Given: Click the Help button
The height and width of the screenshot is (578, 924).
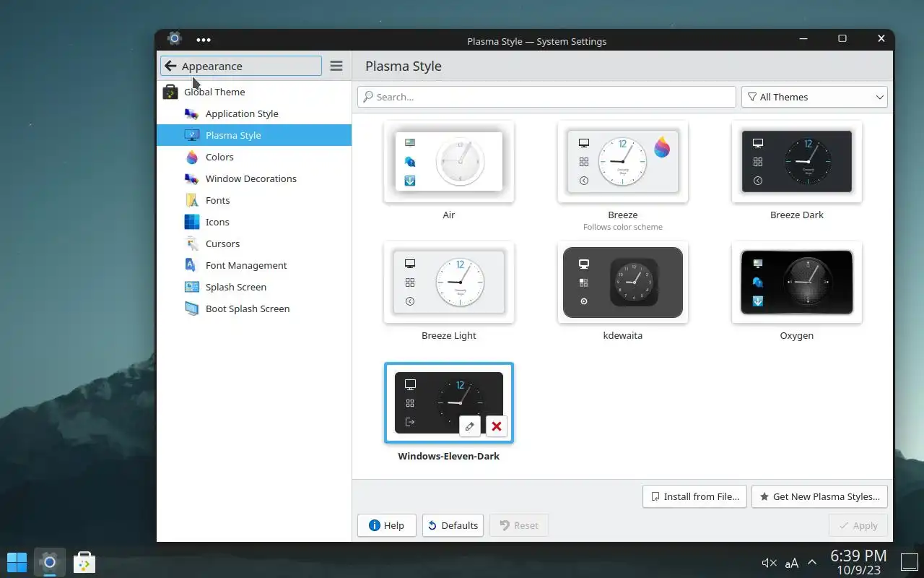Looking at the screenshot, I should coord(387,525).
